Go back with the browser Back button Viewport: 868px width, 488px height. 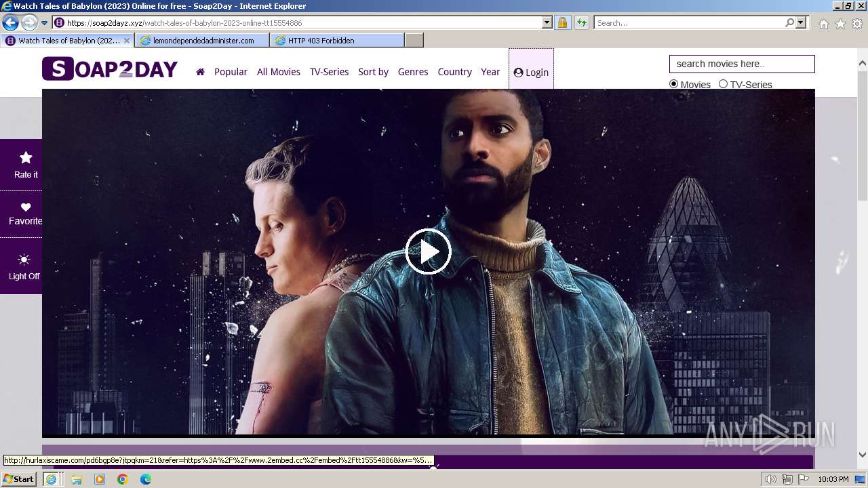(x=10, y=23)
